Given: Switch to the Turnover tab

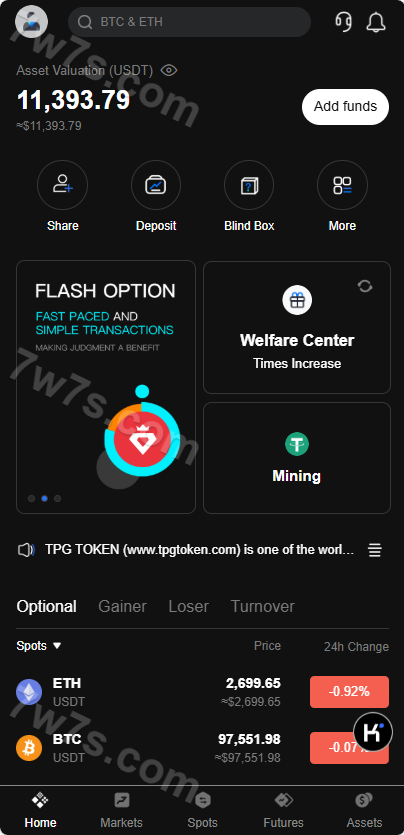Looking at the screenshot, I should pos(262,607).
